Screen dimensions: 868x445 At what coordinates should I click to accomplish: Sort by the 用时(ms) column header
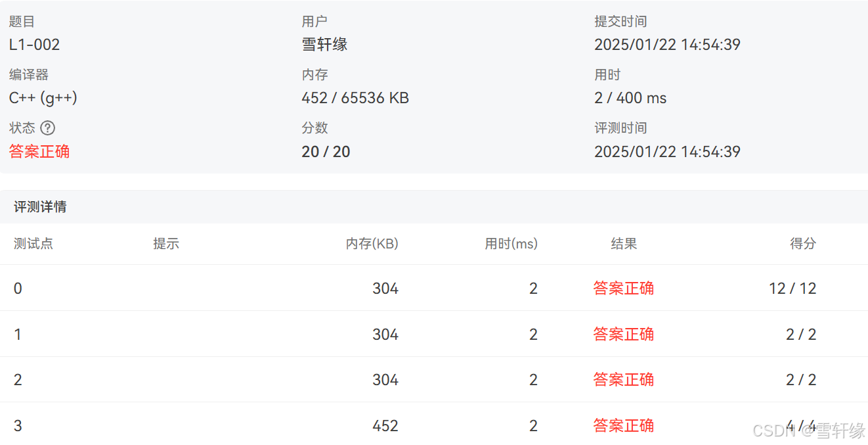point(511,243)
